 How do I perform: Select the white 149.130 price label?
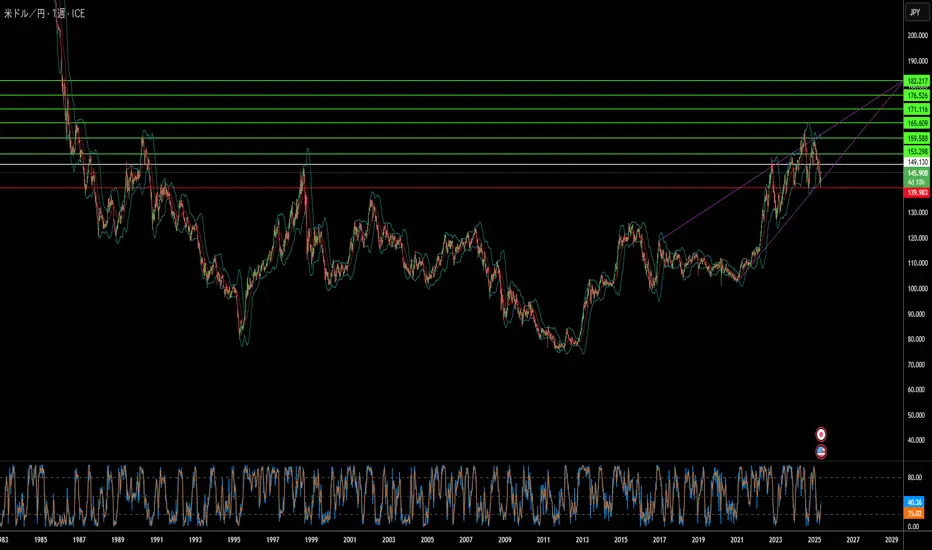click(917, 162)
